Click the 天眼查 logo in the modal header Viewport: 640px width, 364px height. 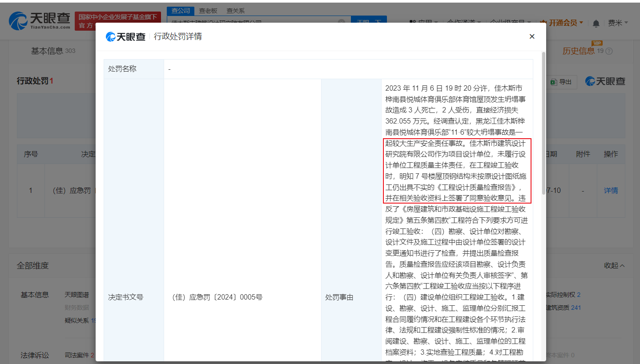tap(126, 36)
